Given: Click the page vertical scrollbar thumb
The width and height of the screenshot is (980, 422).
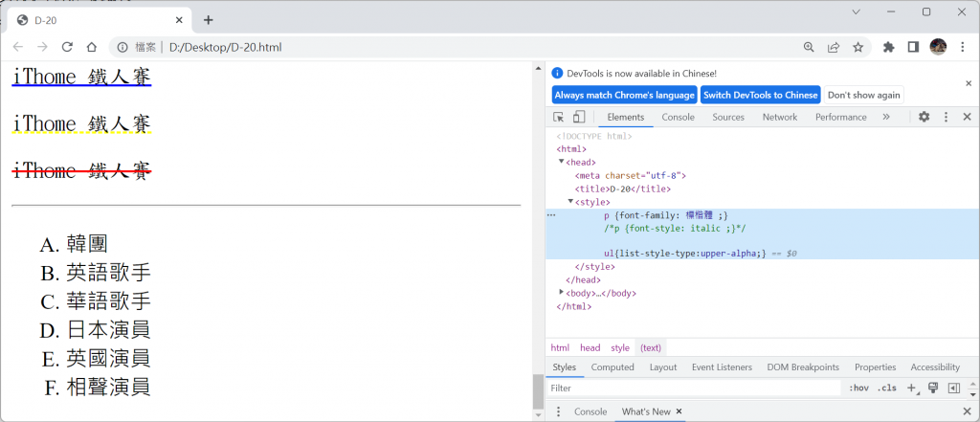Looking at the screenshot, I should pos(538,390).
